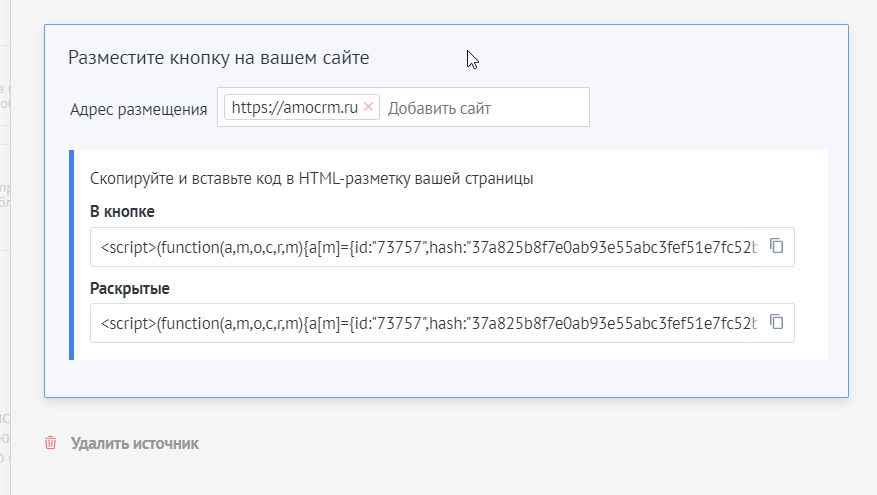Click the bold "В кнопке" label
877x495 pixels.
click(x=122, y=212)
